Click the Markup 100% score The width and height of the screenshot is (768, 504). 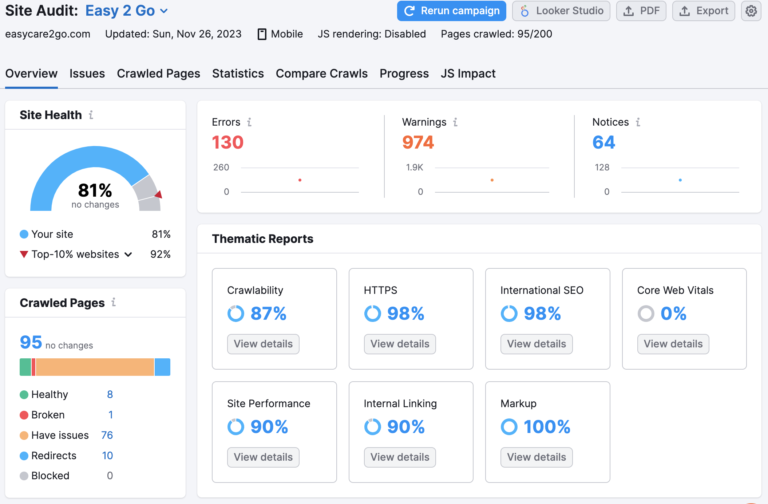tap(547, 427)
